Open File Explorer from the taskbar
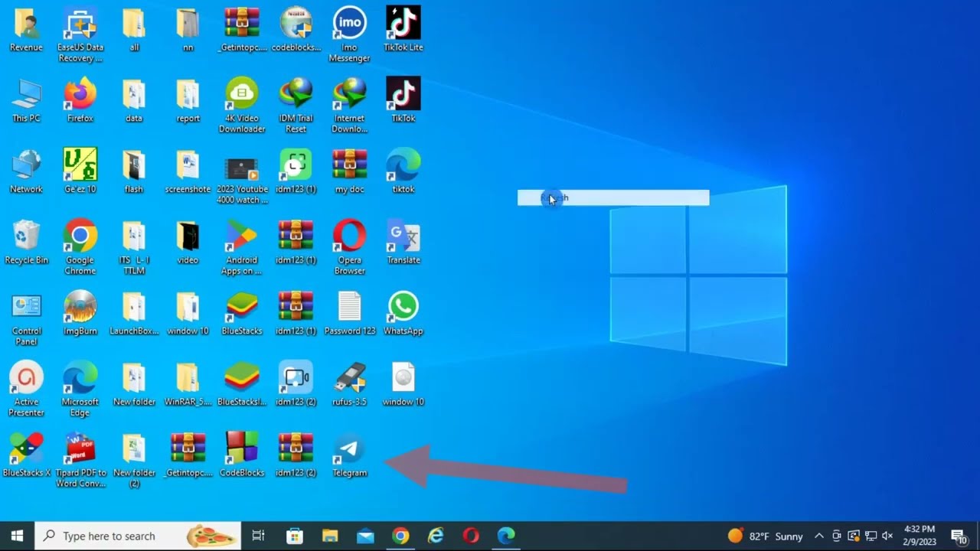The height and width of the screenshot is (551, 980). [x=330, y=536]
